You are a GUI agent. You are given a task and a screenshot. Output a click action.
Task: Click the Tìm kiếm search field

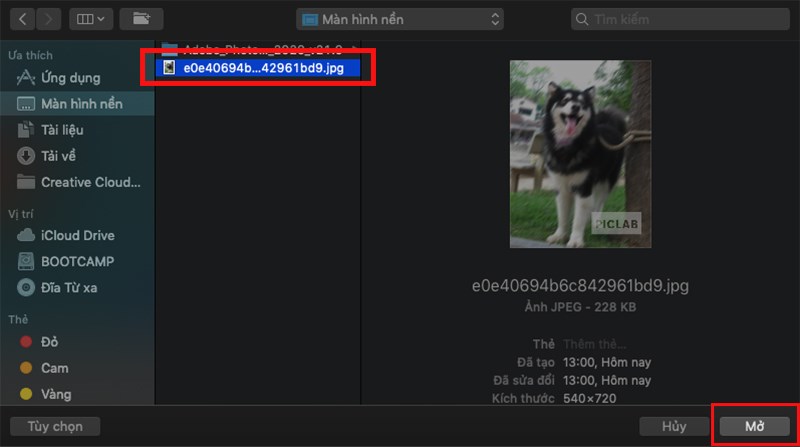(680, 19)
